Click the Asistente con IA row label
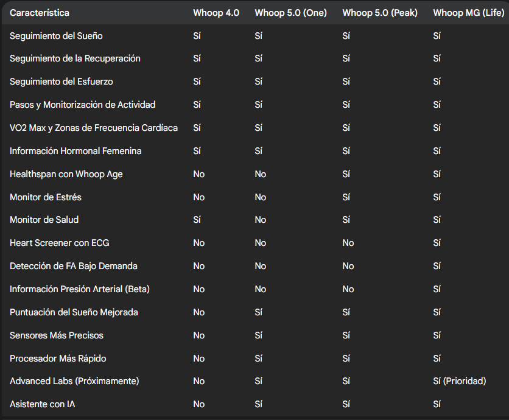Image resolution: width=509 pixels, height=420 pixels. tap(42, 404)
